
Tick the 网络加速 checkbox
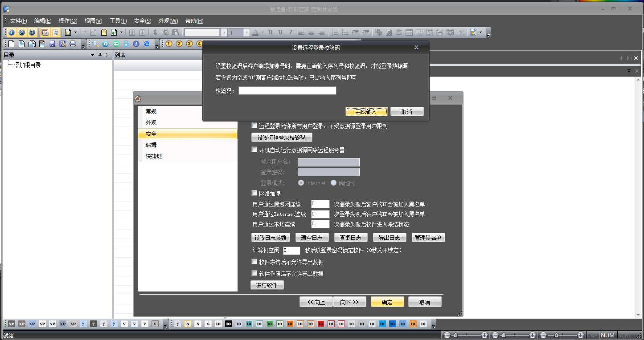(x=254, y=193)
